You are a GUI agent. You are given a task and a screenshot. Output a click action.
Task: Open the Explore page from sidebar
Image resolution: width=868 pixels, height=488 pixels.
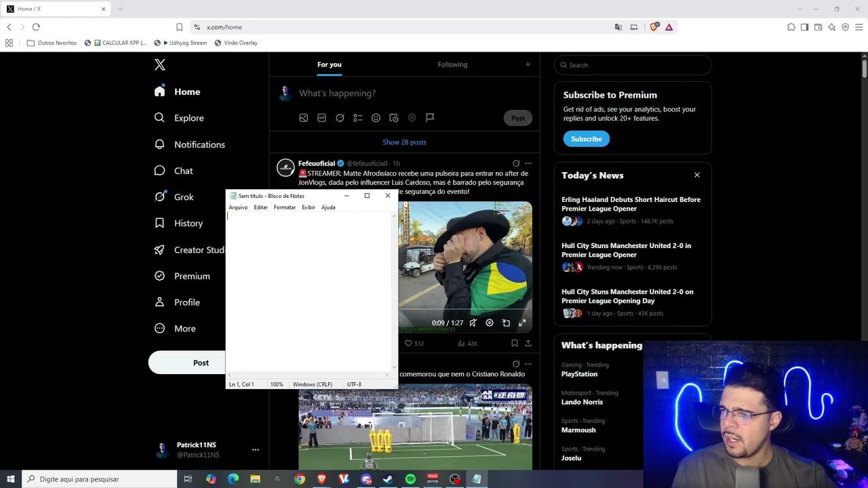(179, 118)
